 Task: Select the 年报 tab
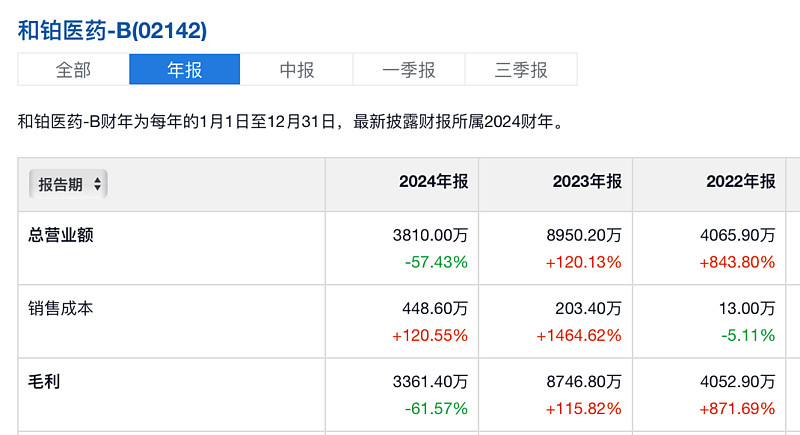pyautogui.click(x=185, y=70)
